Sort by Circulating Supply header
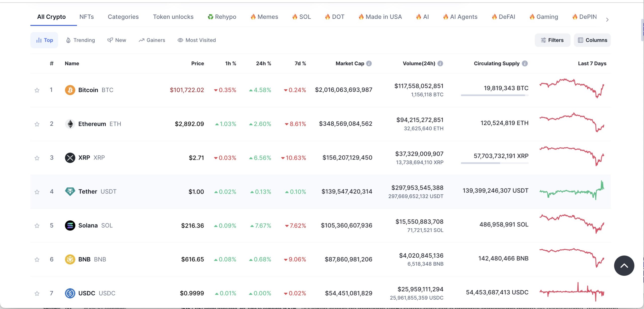 497,63
